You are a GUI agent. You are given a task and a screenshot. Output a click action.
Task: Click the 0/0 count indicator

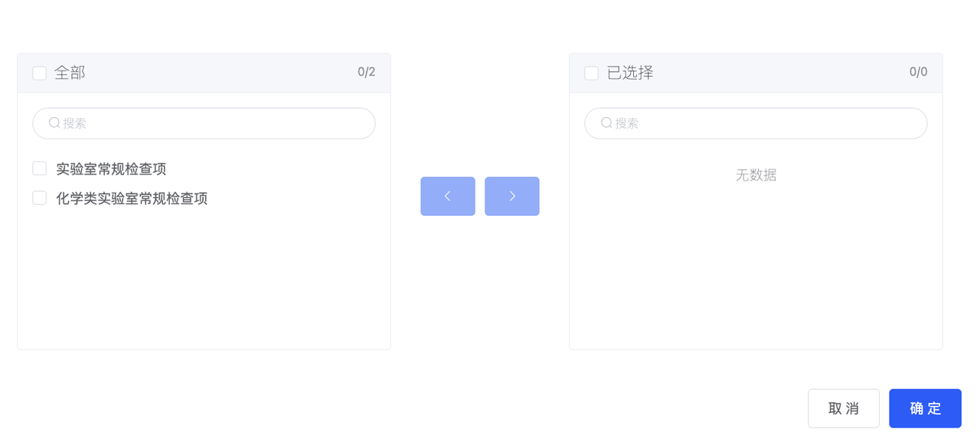(919, 72)
